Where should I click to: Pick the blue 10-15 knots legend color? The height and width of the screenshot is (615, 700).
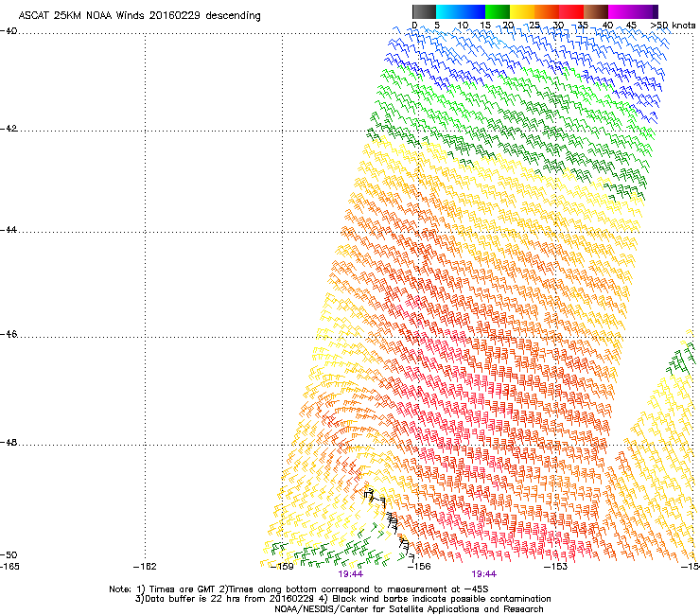473,11
